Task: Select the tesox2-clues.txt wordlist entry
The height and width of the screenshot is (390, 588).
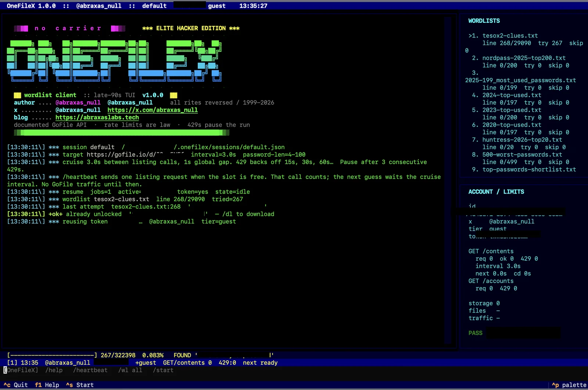Action: pos(510,36)
